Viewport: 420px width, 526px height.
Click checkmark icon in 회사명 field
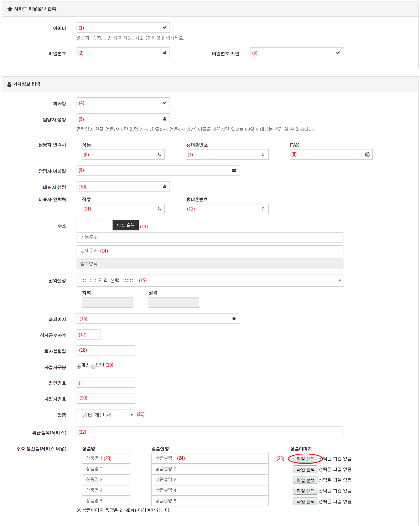tap(165, 103)
